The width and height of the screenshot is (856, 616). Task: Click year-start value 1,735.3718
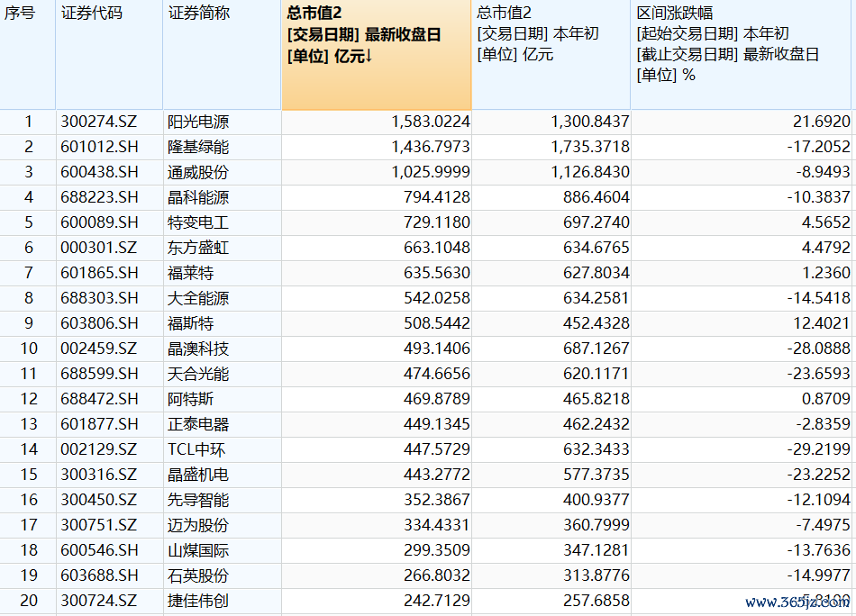pos(590,147)
